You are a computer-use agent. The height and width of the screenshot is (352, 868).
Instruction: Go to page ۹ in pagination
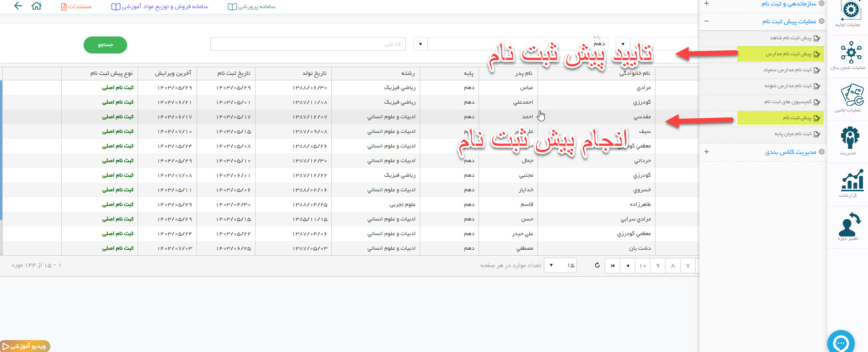[x=658, y=266]
